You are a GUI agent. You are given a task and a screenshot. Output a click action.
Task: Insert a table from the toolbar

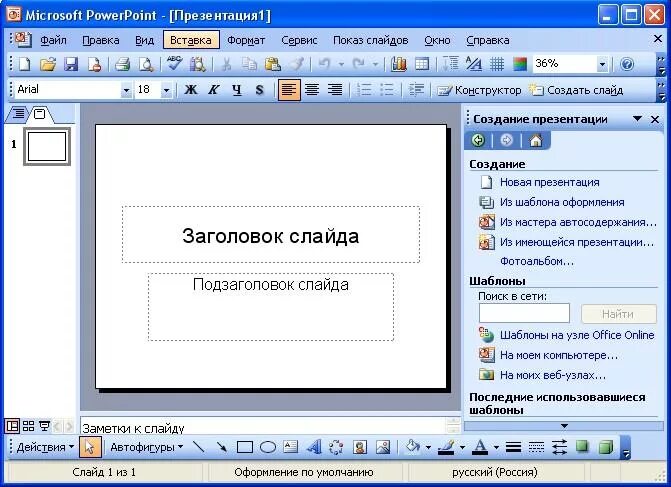pos(422,64)
